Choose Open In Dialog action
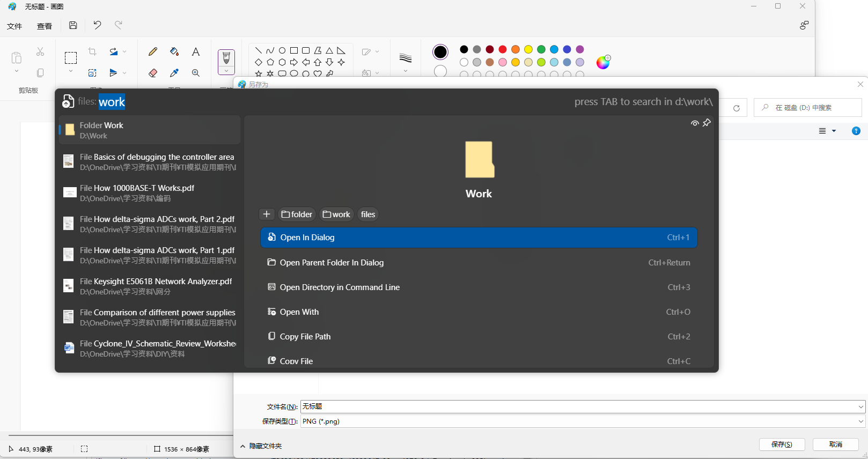The image size is (868, 459). [479, 238]
